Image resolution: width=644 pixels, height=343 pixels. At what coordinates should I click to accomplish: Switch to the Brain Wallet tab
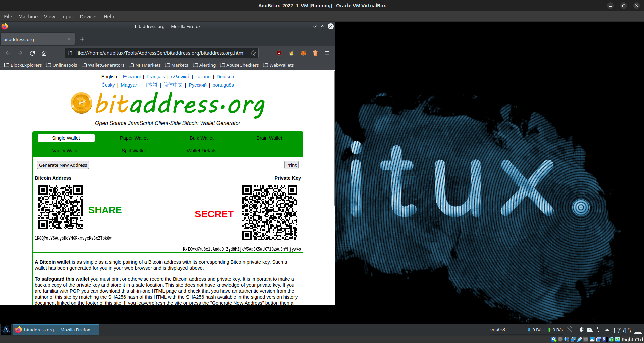pyautogui.click(x=269, y=138)
